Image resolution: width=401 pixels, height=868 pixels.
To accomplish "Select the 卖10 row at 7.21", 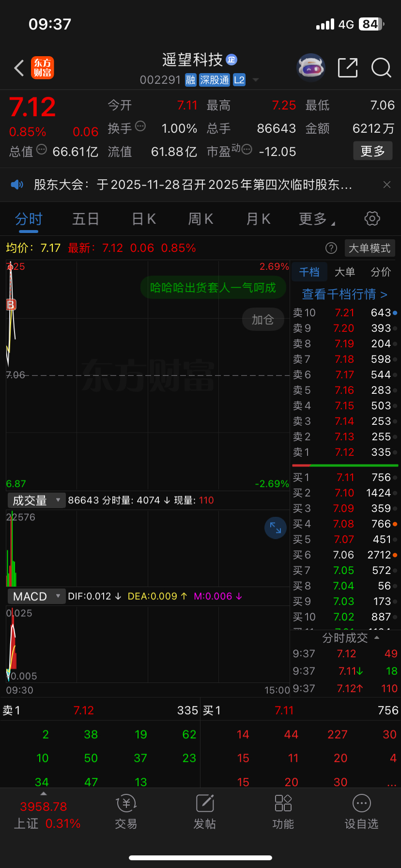I will click(345, 313).
